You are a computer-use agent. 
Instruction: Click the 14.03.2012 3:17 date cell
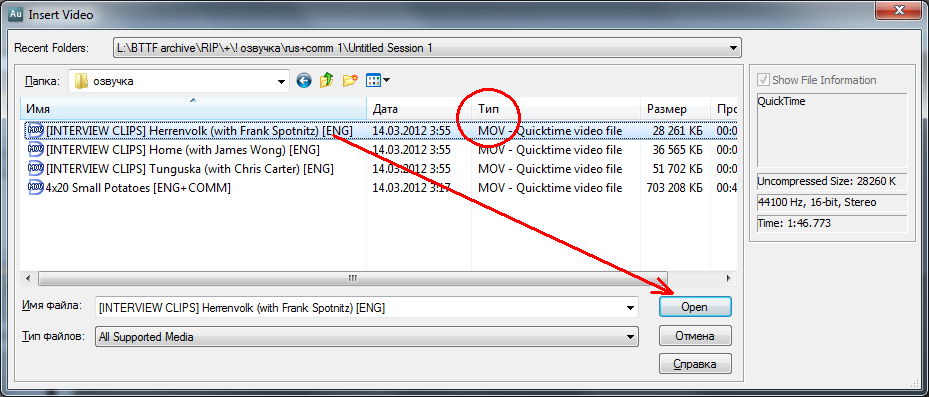[x=411, y=188]
